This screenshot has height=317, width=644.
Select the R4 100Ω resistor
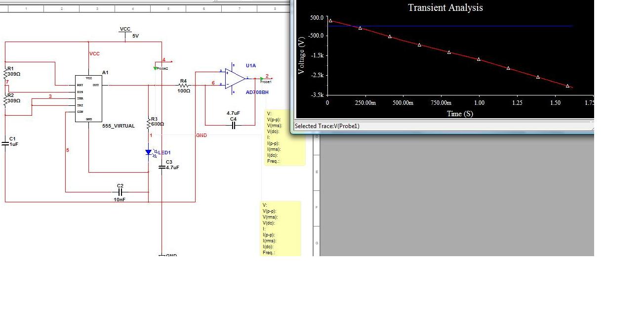coord(184,86)
